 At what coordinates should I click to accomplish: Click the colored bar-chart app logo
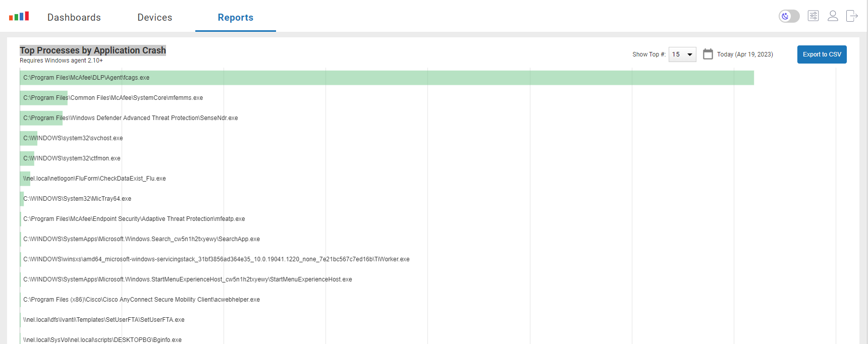(19, 16)
